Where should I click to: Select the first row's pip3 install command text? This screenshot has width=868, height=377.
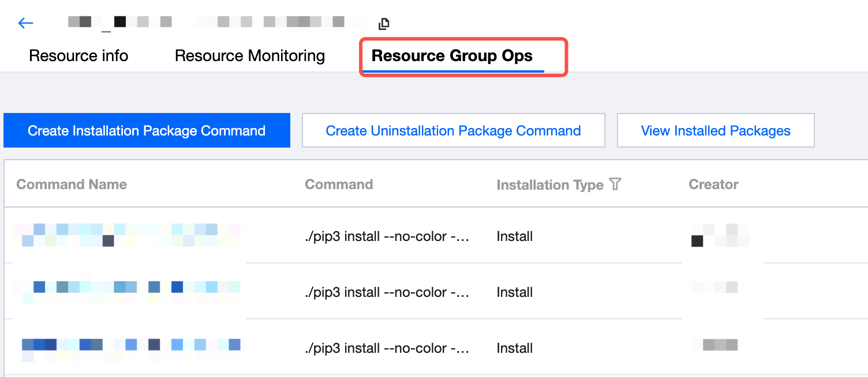pos(387,236)
